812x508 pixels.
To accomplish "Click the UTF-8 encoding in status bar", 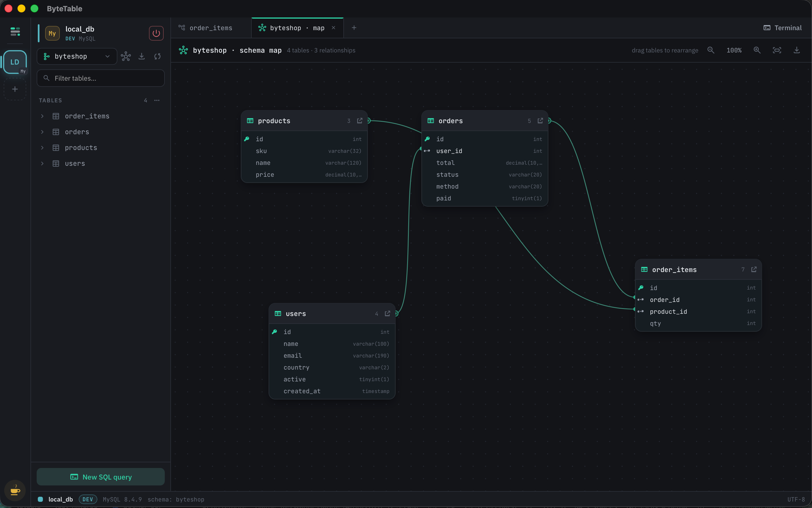I will pyautogui.click(x=796, y=499).
